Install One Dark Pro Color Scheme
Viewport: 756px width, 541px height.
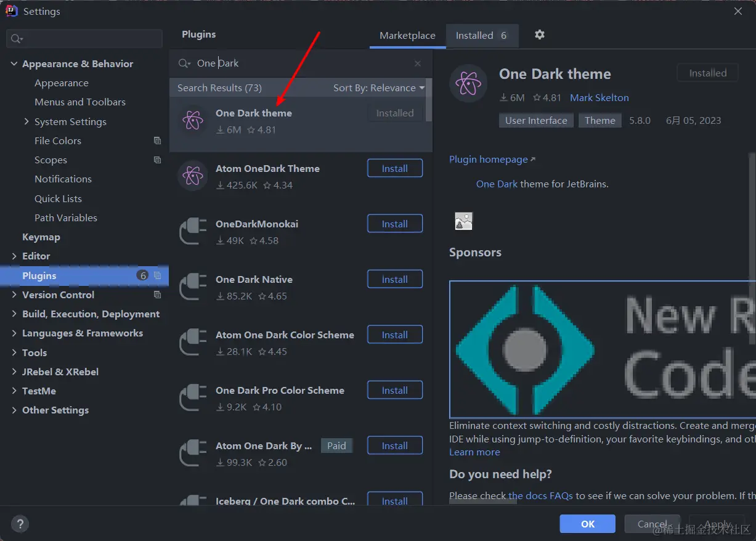point(395,390)
